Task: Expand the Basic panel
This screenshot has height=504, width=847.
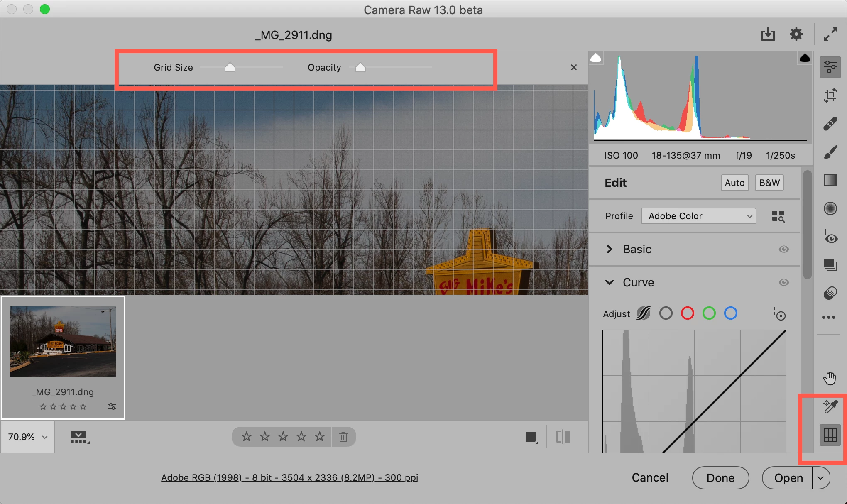Action: coord(609,249)
